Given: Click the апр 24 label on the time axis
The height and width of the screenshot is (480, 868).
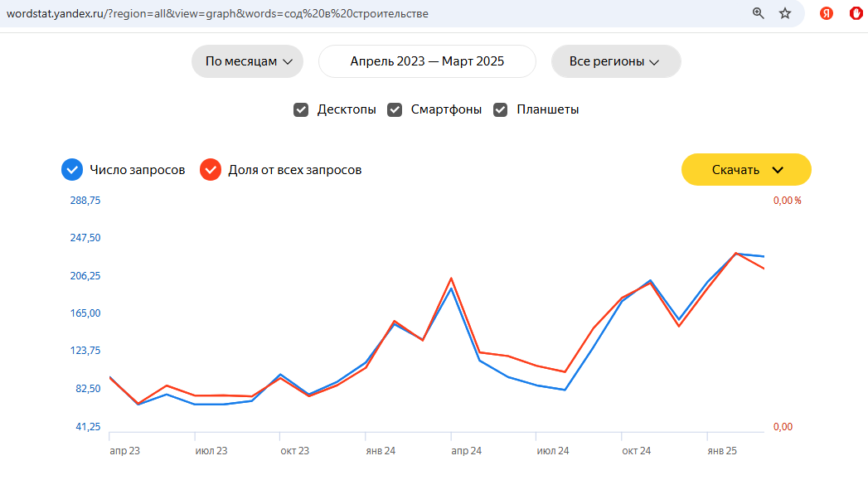Looking at the screenshot, I should pos(466,451).
